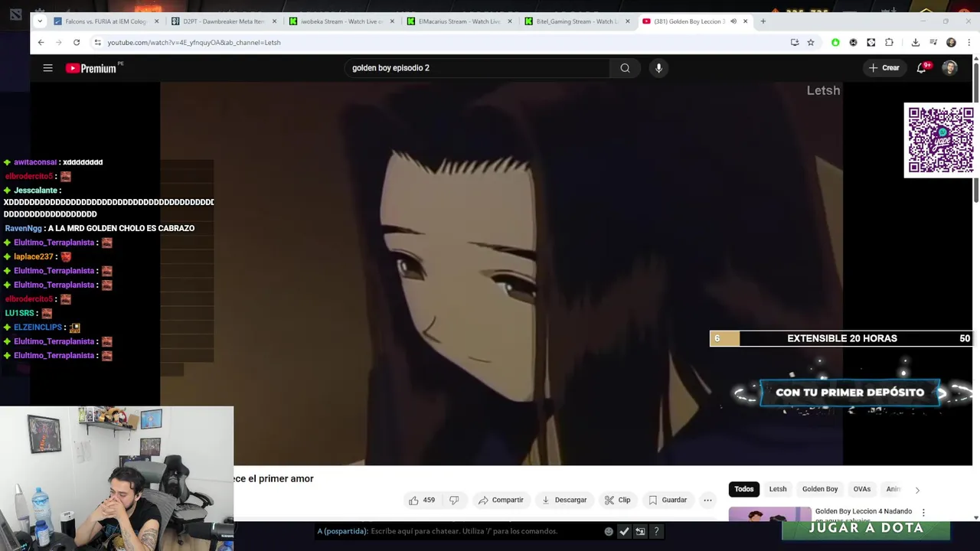The width and height of the screenshot is (980, 551).
Task: Open media controls icon in toolbar
Action: [933, 42]
